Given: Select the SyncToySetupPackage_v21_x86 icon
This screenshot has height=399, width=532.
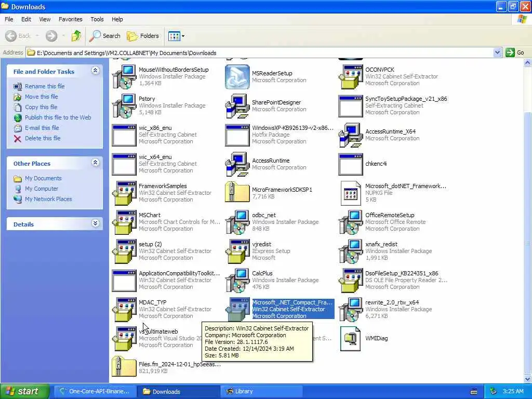Looking at the screenshot, I should pyautogui.click(x=351, y=106).
